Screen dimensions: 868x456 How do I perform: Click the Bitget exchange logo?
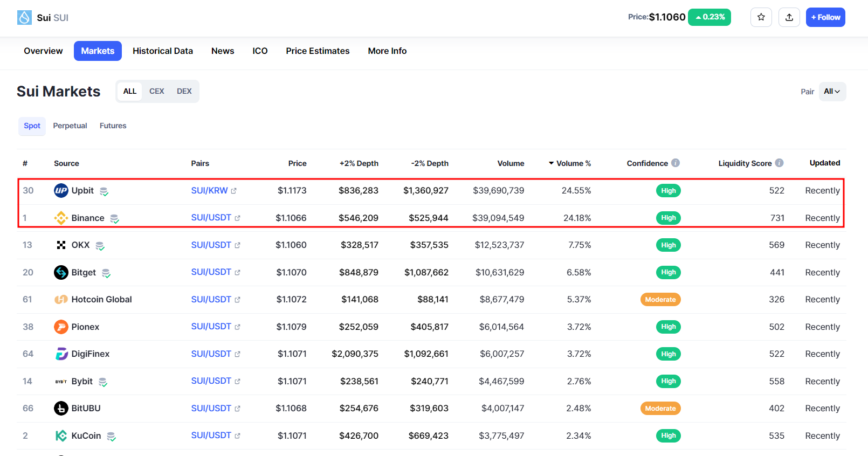[61, 272]
